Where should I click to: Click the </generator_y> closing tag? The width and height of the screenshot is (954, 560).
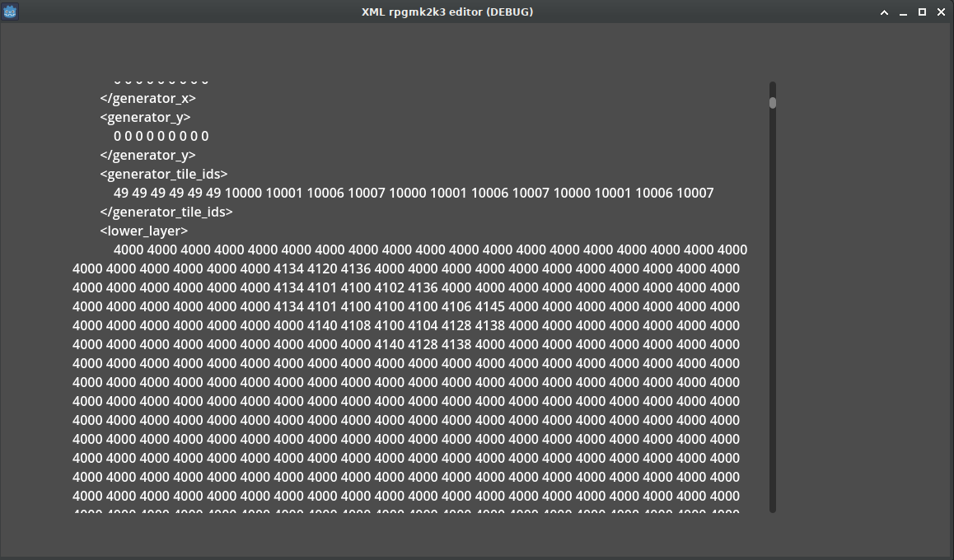(x=147, y=155)
